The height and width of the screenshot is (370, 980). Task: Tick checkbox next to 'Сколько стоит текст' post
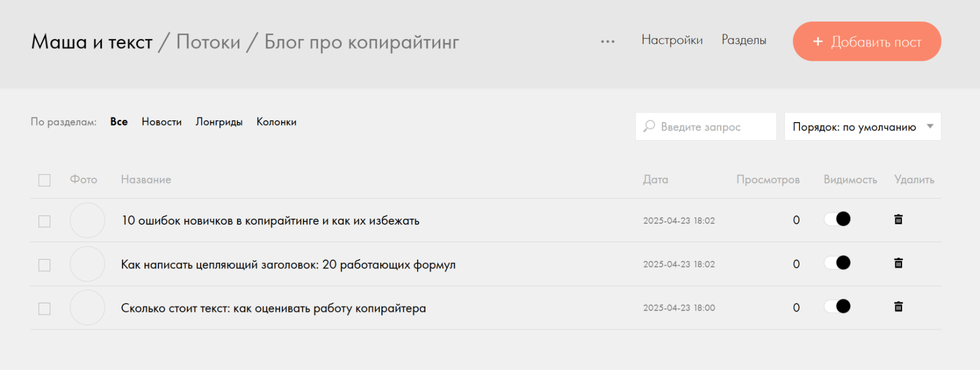45,309
